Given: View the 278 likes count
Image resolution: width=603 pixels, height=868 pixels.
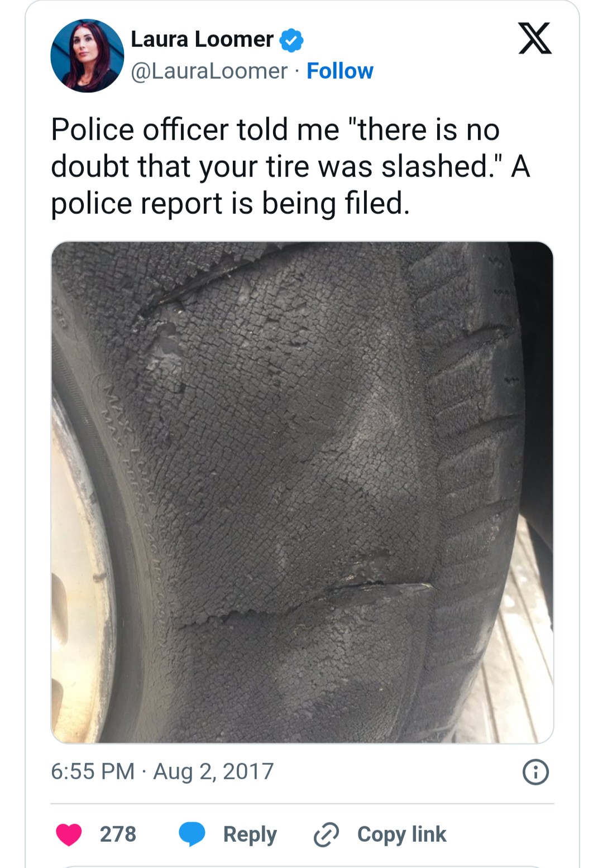Looking at the screenshot, I should click(x=118, y=834).
